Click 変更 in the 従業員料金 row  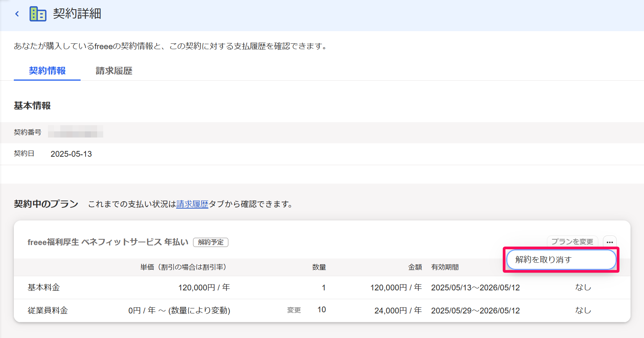click(294, 310)
